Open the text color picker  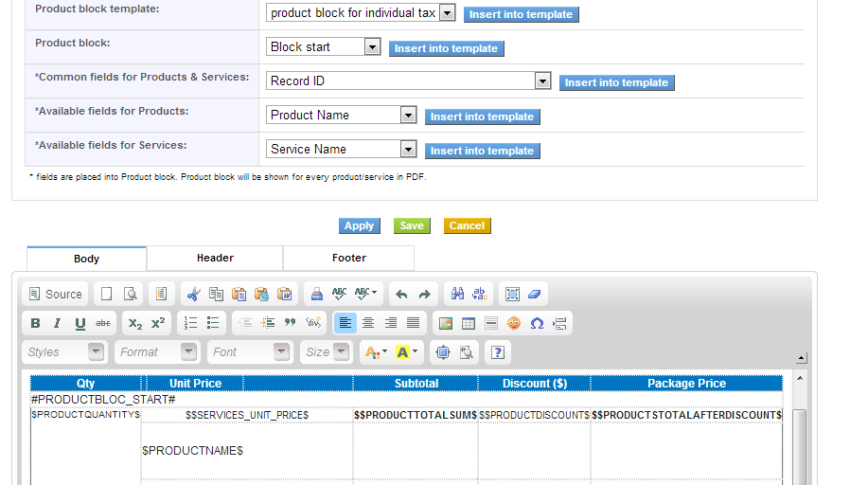tap(373, 352)
